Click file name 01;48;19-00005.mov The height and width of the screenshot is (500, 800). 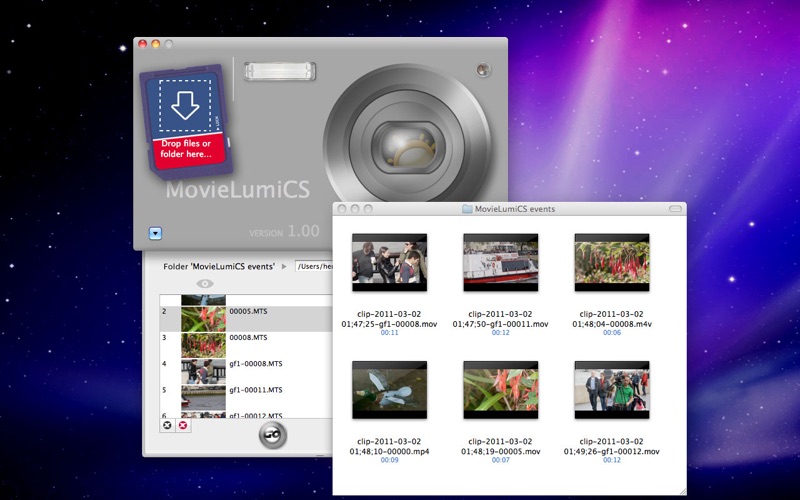click(501, 451)
